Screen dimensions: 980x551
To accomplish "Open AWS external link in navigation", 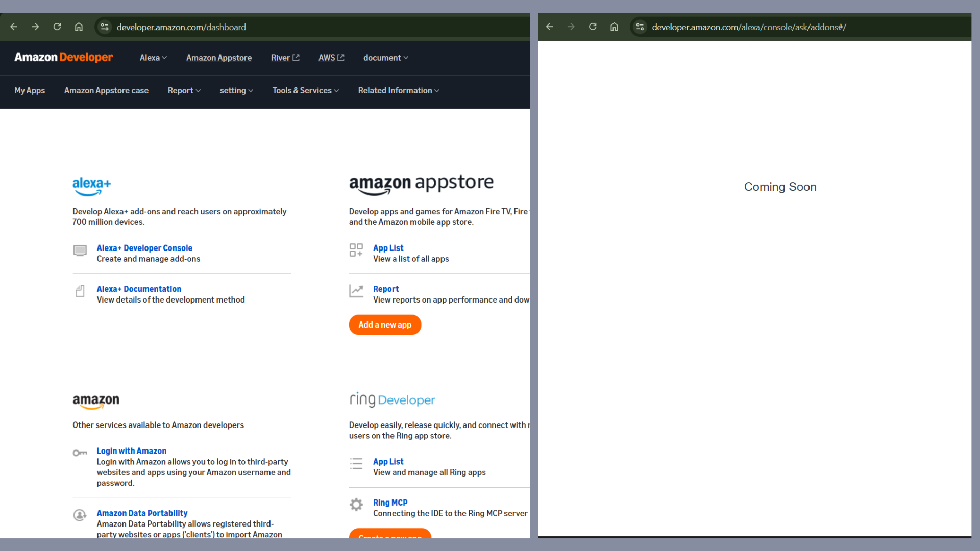I will (331, 58).
